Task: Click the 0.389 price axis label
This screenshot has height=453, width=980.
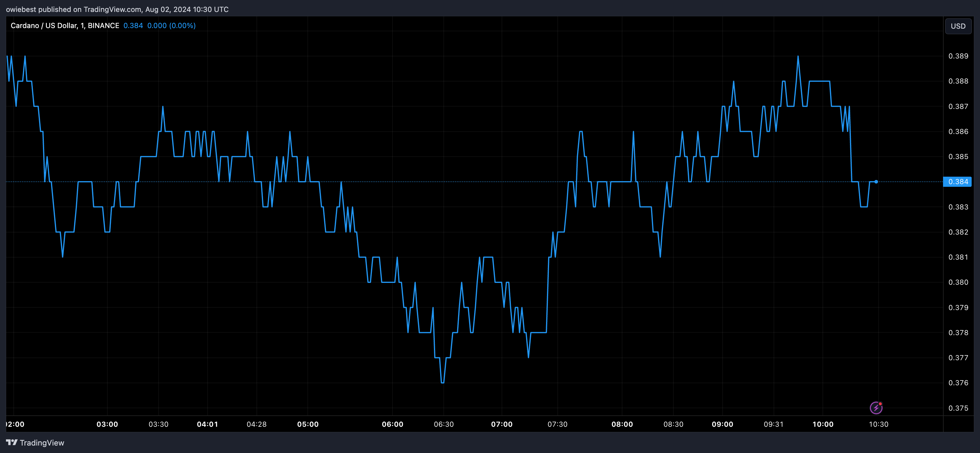Action: (958, 56)
